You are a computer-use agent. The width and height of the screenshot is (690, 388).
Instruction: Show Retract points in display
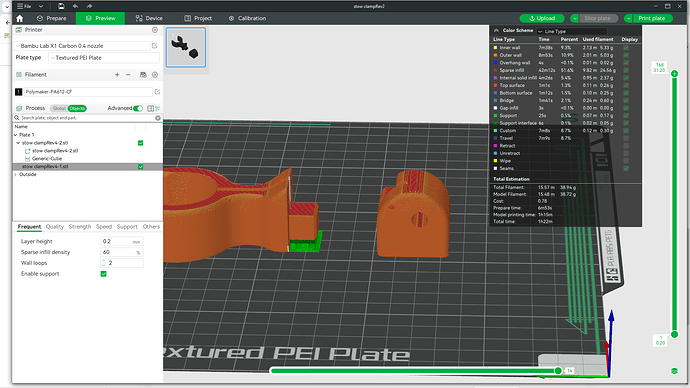point(626,146)
